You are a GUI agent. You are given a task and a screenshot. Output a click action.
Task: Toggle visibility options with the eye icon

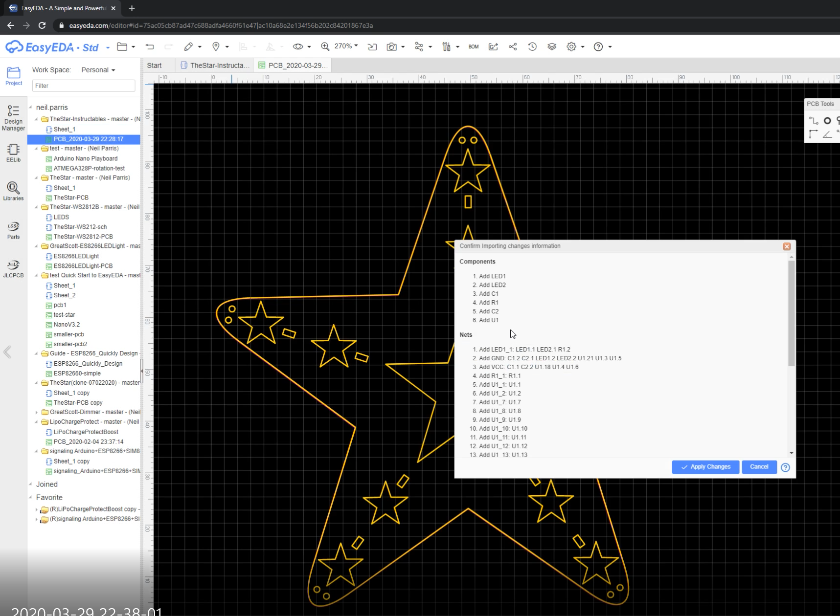click(299, 46)
